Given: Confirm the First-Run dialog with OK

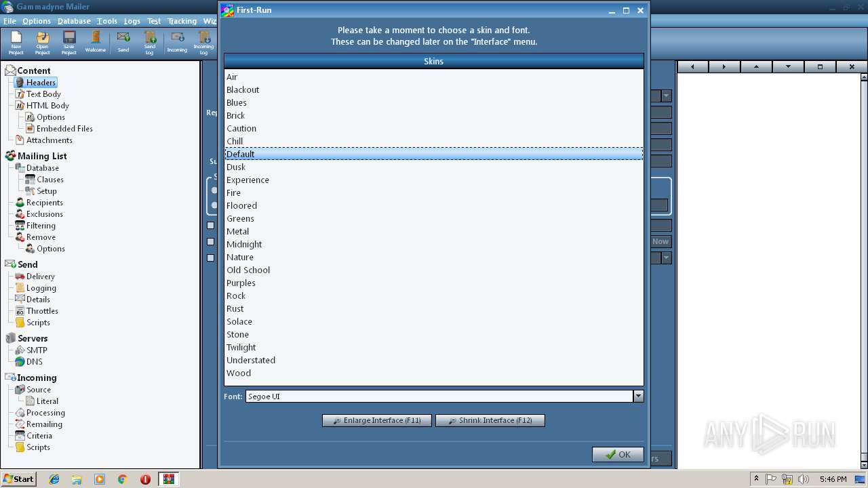Looking at the screenshot, I should [618, 454].
